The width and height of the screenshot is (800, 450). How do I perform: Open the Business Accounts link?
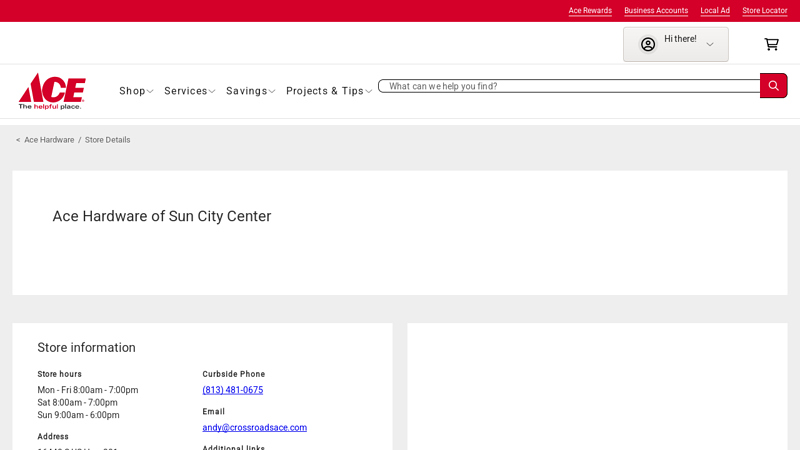point(656,11)
